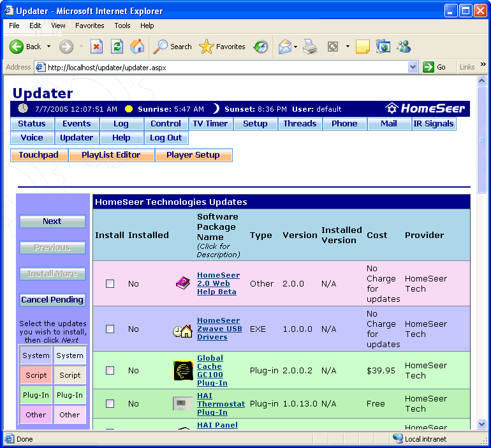Click the moon sunset icon
This screenshot has width=491, height=448.
216,108
